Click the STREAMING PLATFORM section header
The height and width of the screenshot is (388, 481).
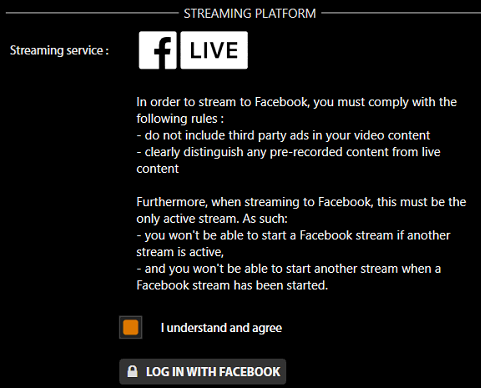coord(250,14)
